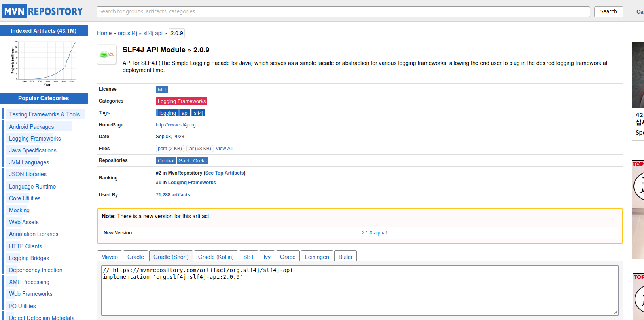Download the jar (63 KB) file
644x320 pixels.
[200, 149]
